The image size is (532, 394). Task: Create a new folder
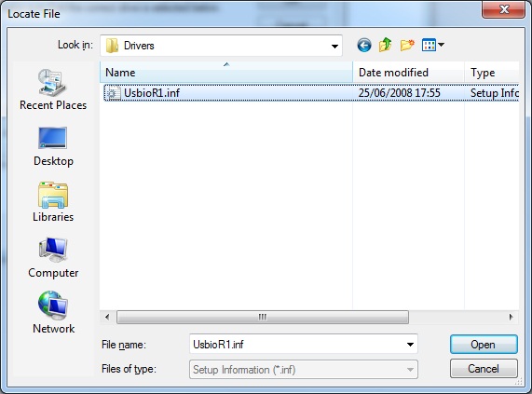(x=407, y=45)
